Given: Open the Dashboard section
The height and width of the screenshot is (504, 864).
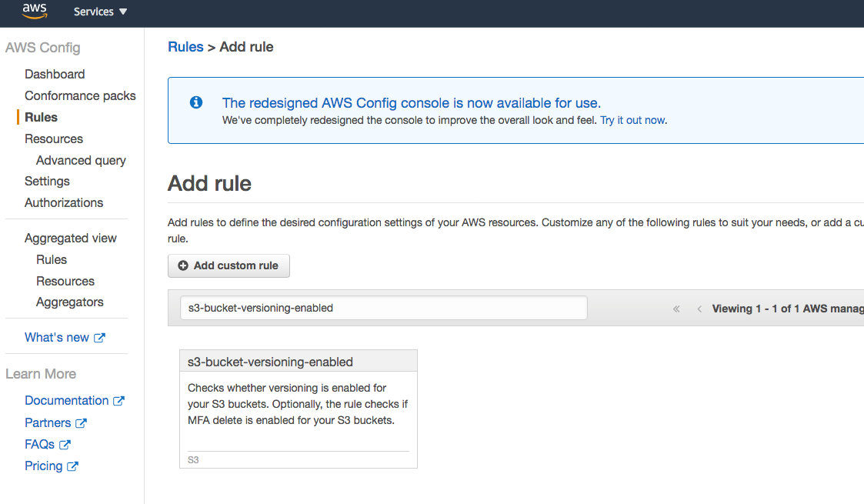Looking at the screenshot, I should coord(55,74).
